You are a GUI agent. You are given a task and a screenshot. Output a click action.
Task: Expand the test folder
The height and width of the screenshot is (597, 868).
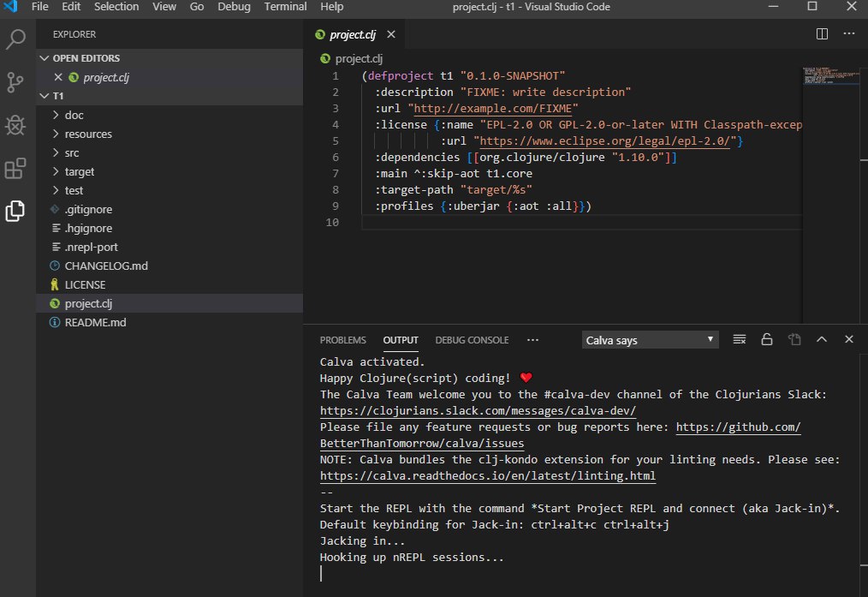click(74, 190)
